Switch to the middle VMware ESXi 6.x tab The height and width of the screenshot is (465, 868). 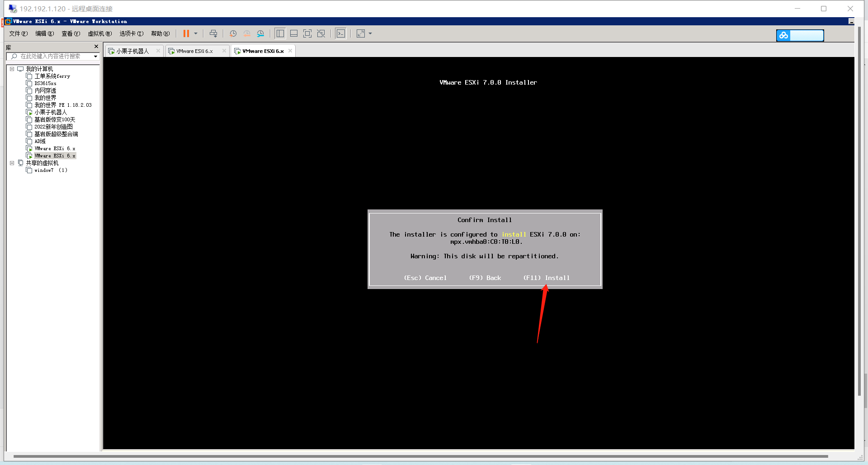pos(194,51)
